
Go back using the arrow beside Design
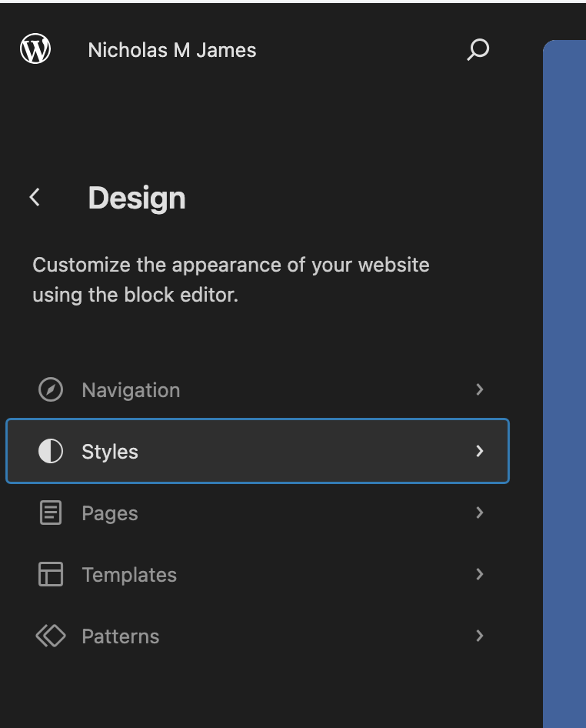(x=35, y=198)
